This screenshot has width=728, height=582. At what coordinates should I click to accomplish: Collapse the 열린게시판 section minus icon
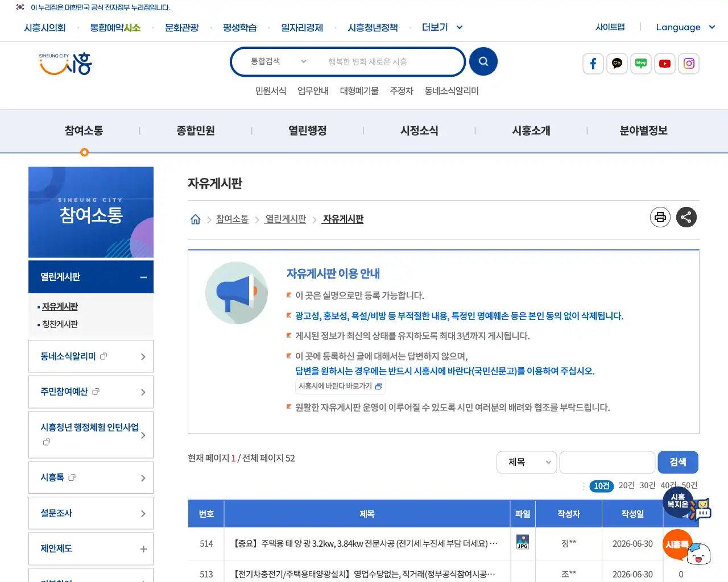click(143, 277)
